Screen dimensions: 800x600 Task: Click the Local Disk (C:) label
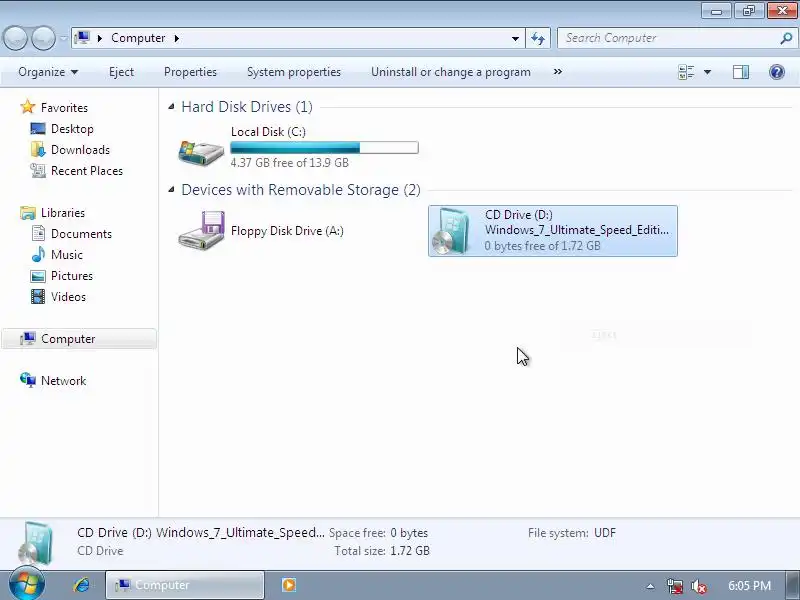tap(268, 132)
